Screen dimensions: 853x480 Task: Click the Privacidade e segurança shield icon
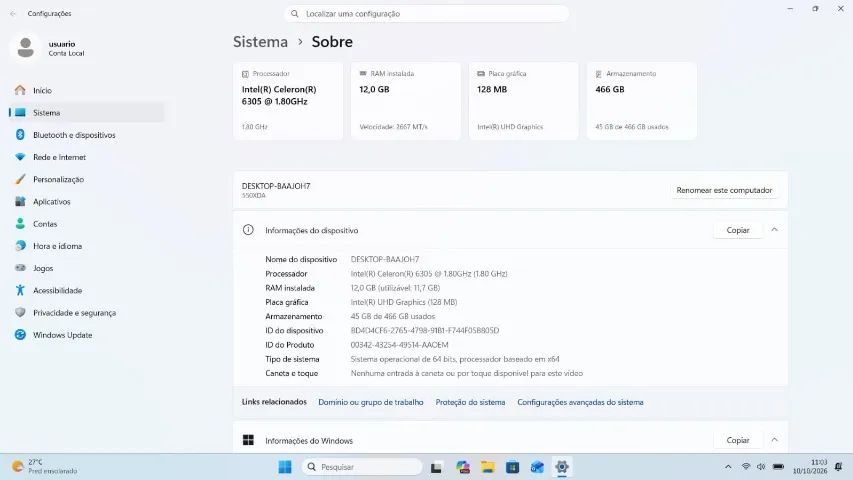20,313
